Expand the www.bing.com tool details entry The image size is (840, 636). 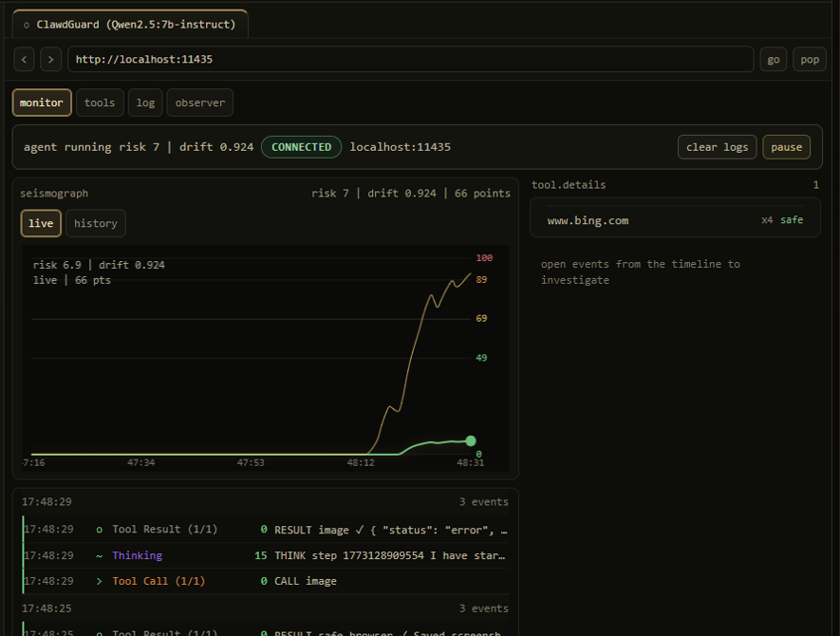(674, 220)
